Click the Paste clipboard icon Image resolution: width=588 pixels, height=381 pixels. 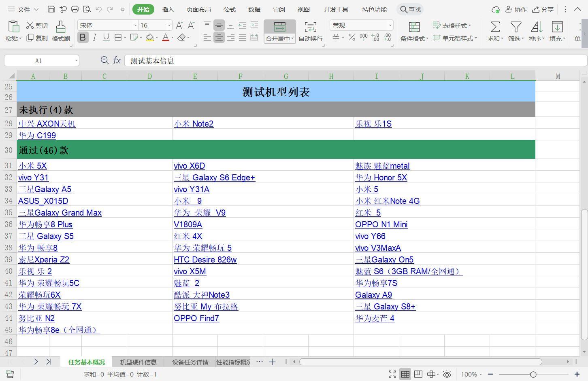point(13,26)
